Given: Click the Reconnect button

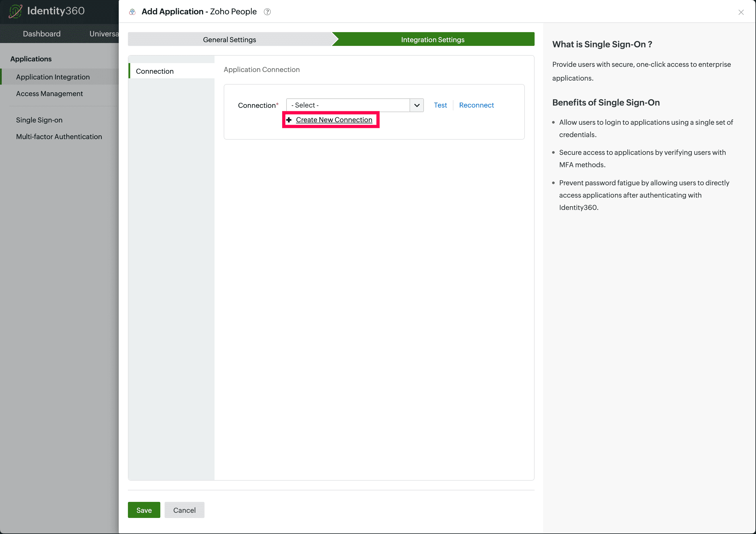Looking at the screenshot, I should (x=476, y=105).
